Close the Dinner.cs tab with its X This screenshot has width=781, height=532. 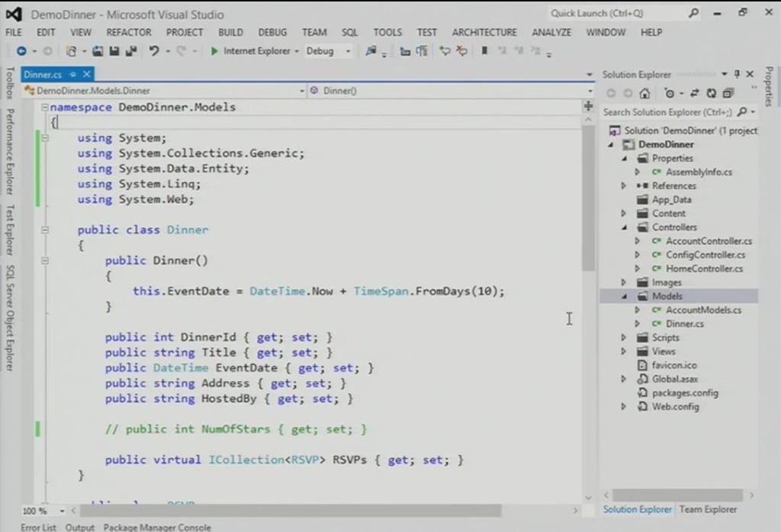(x=87, y=74)
